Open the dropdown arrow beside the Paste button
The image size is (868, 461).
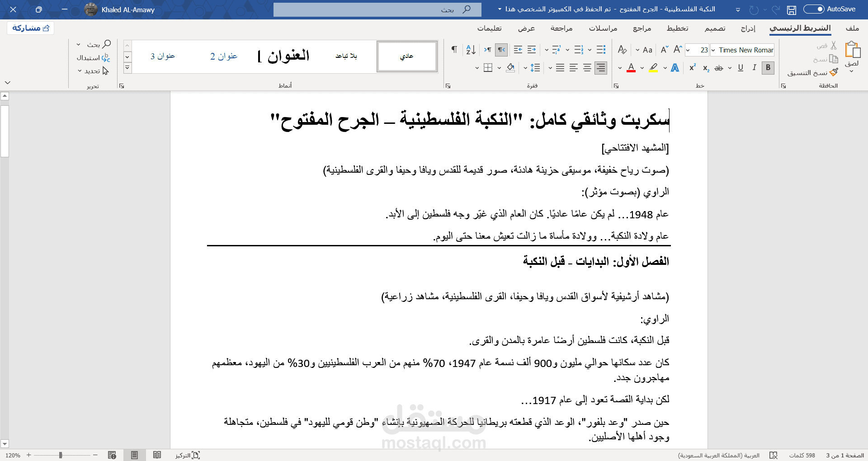(x=851, y=71)
